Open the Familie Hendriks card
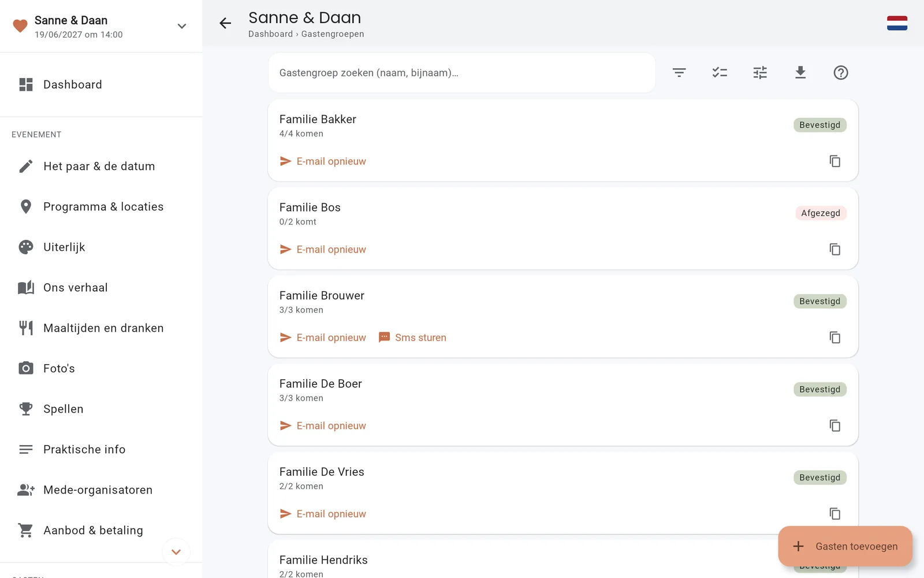This screenshot has width=924, height=578. coord(563,560)
